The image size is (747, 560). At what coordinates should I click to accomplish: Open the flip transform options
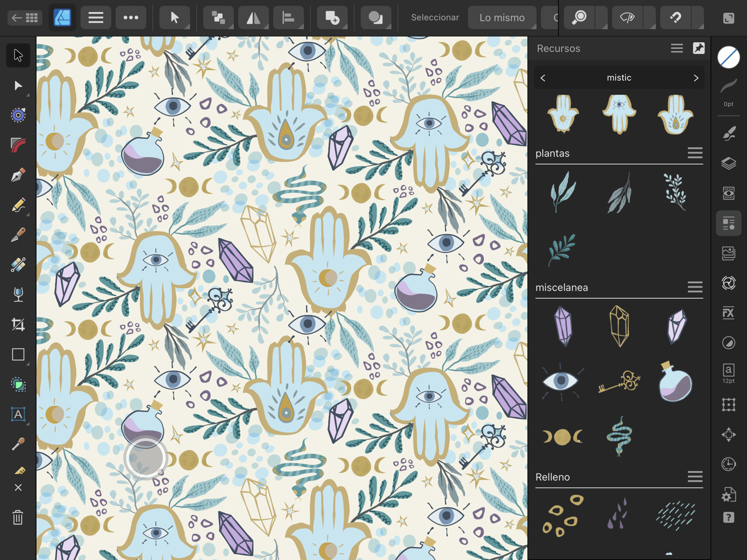click(253, 18)
